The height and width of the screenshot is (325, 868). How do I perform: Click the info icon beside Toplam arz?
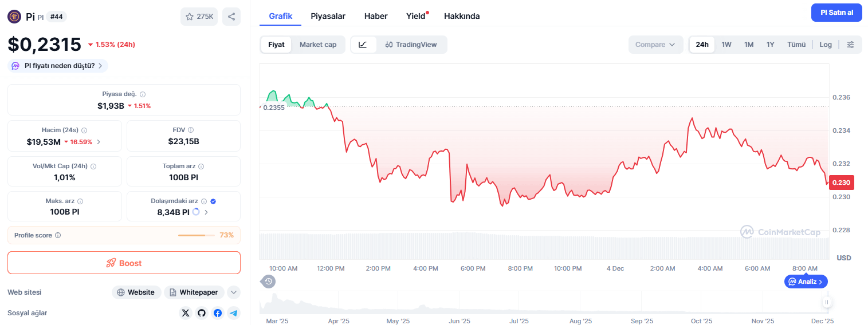201,167
